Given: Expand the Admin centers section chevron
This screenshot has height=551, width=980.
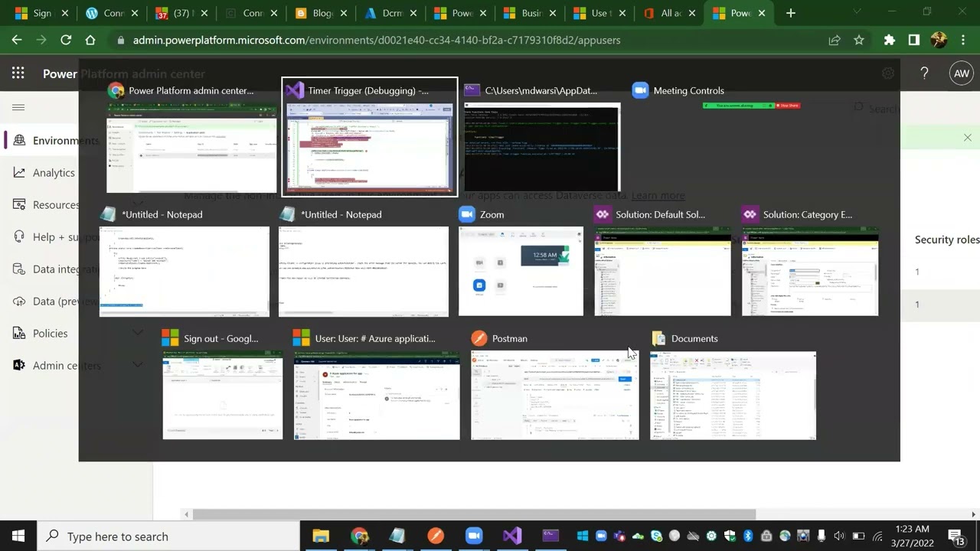Looking at the screenshot, I should [138, 365].
